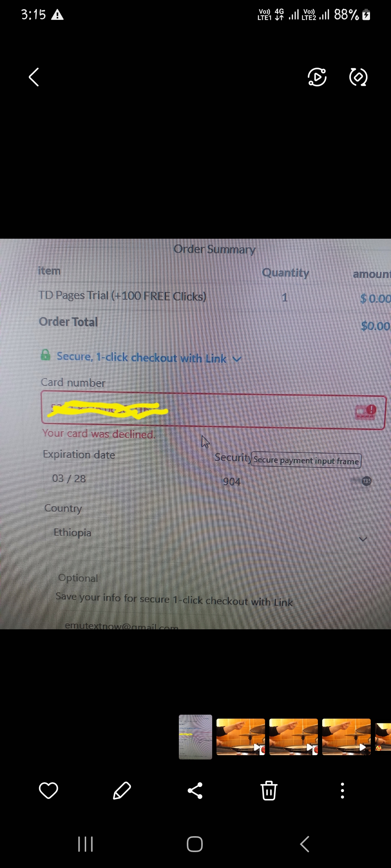Open the Ethiopia country dropdown arrow

[x=363, y=539]
